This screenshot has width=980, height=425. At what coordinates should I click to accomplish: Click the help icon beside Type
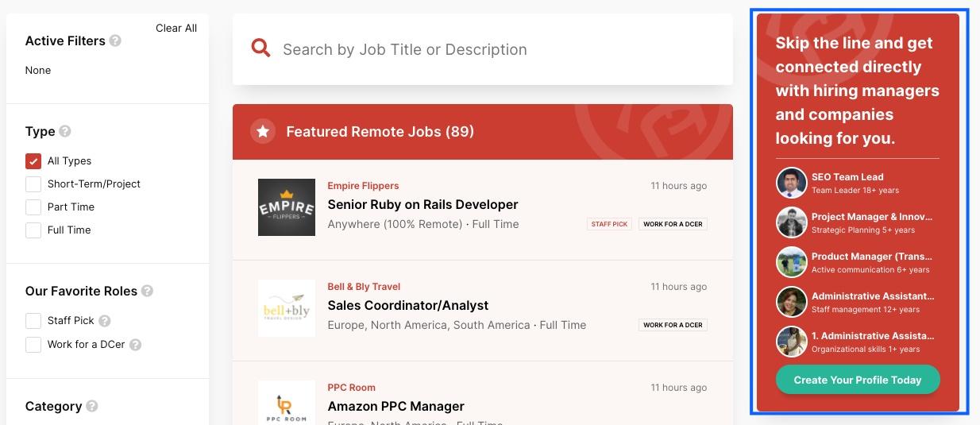point(65,131)
